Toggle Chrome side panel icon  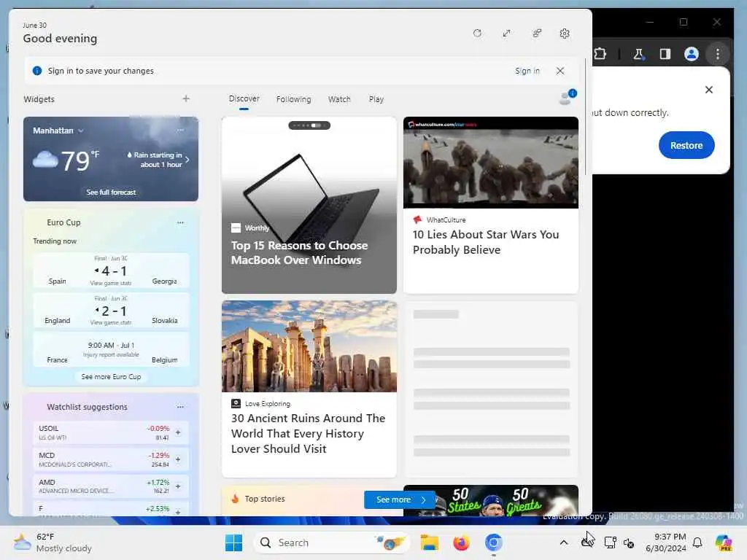tap(665, 54)
